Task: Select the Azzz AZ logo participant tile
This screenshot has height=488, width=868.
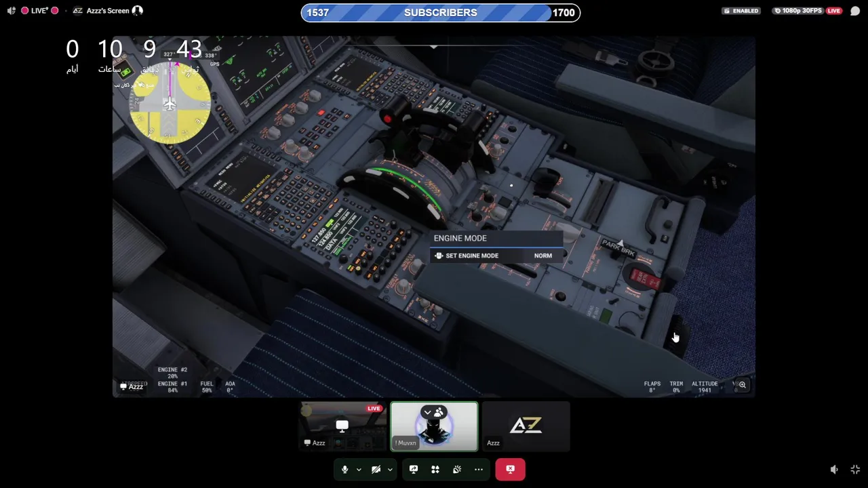Action: 526,426
